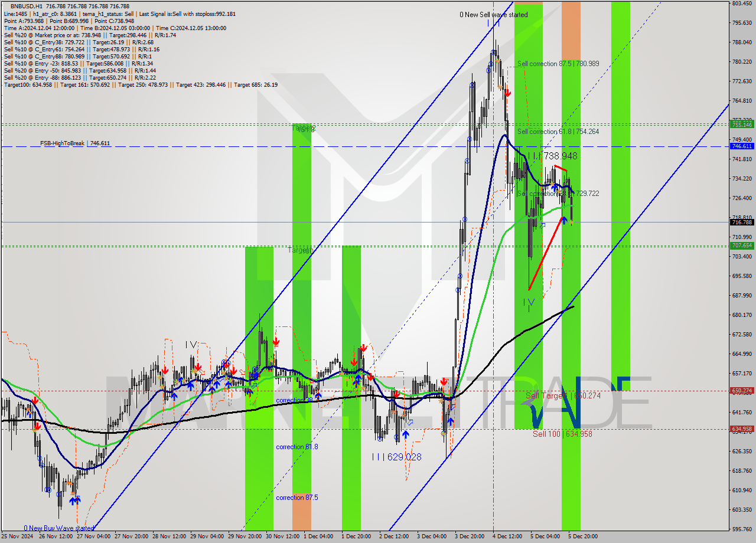
Task: Click the '0 New Sell wave started' label
Action: [x=494, y=15]
